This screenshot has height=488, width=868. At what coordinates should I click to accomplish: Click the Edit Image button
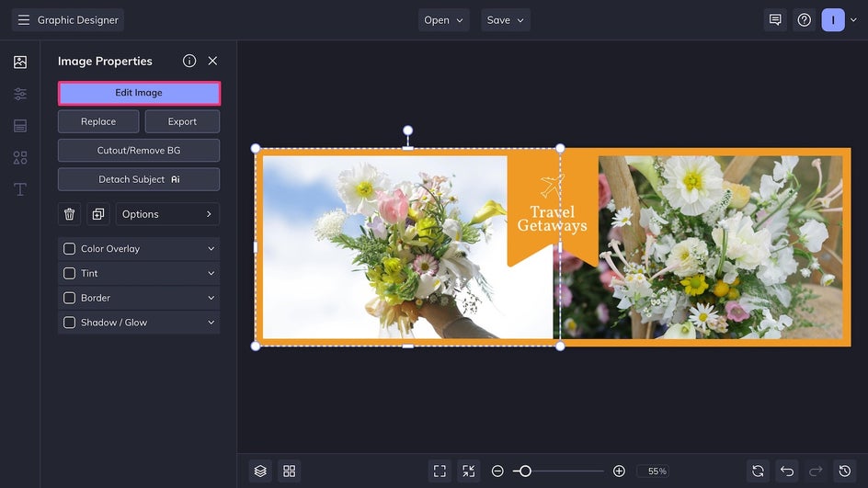(139, 93)
